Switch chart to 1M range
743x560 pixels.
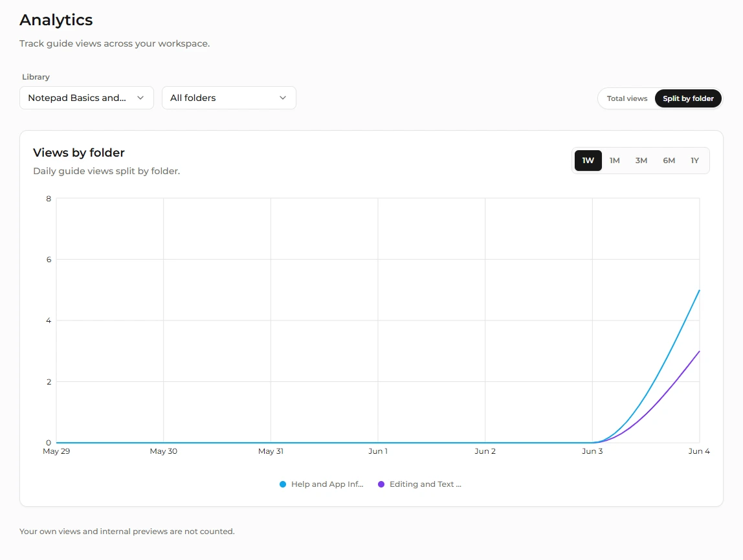[615, 161]
